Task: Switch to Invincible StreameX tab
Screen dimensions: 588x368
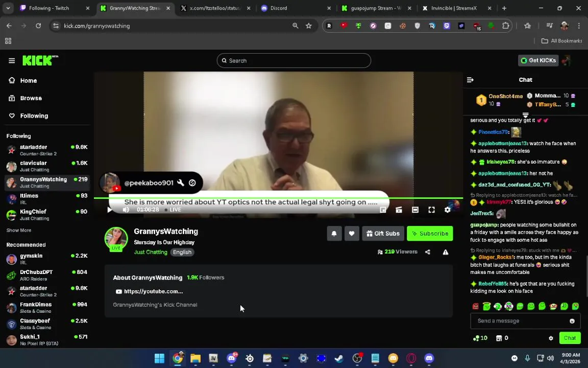Action: 456,8
